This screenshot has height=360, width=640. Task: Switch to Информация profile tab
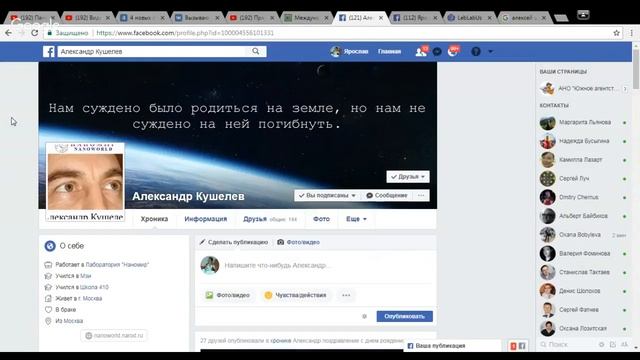206,219
